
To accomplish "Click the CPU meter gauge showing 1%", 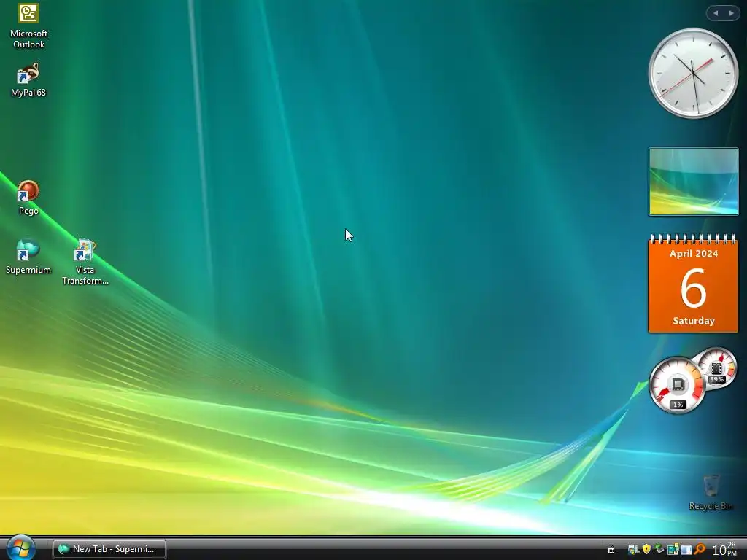I will coord(677,385).
